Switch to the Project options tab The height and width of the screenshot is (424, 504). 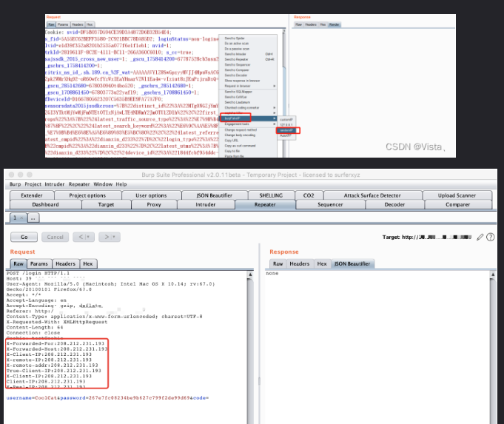pyautogui.click(x=87, y=195)
